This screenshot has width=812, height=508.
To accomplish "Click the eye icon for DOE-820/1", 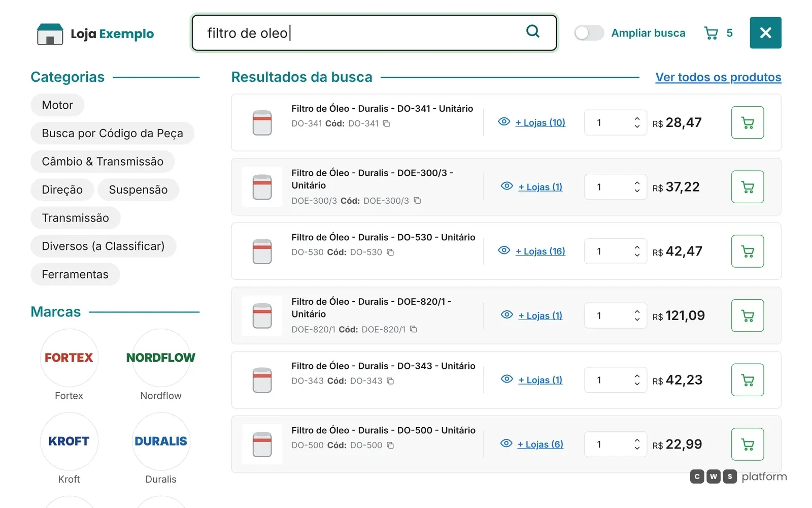I will [506, 315].
